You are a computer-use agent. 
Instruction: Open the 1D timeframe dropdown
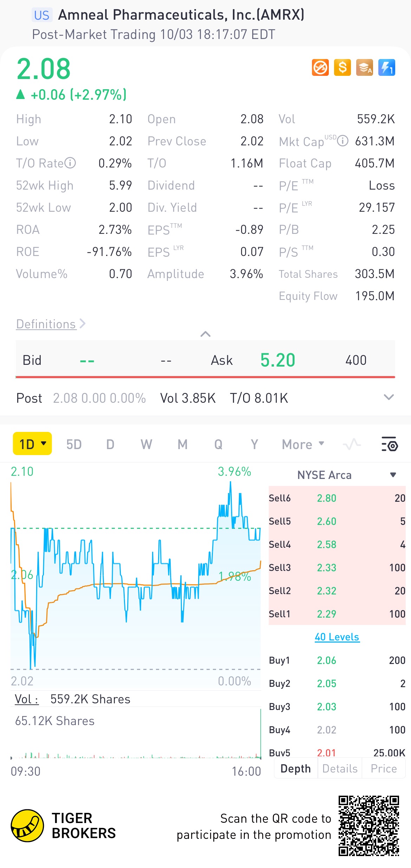(x=32, y=444)
